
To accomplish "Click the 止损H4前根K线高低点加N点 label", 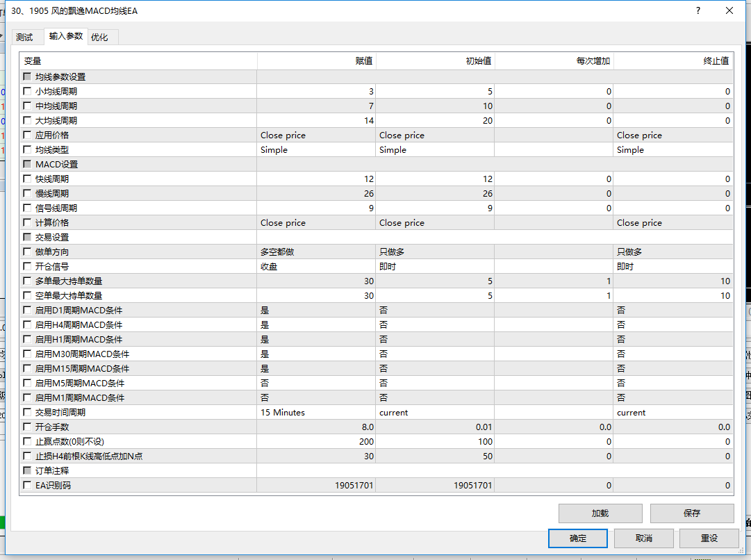I will [x=89, y=456].
